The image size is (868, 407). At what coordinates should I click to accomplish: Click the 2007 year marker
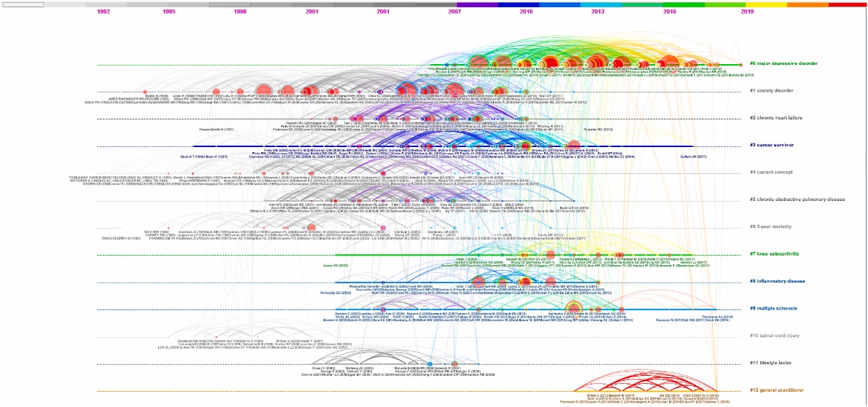(454, 12)
